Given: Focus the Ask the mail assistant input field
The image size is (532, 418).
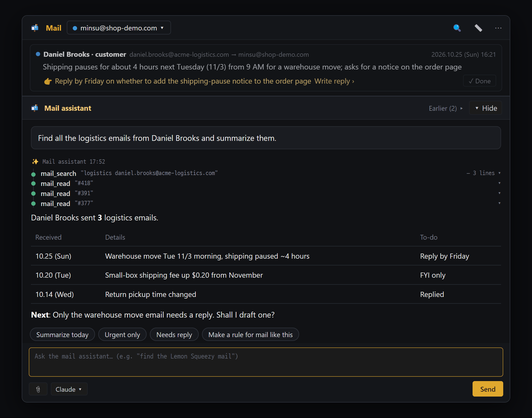Looking at the screenshot, I should (x=266, y=362).
